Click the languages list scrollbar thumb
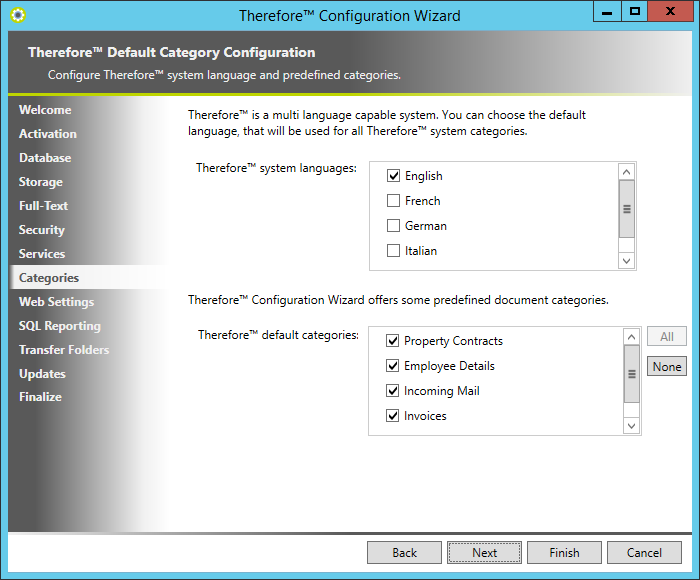This screenshot has height=580, width=700. point(627,209)
